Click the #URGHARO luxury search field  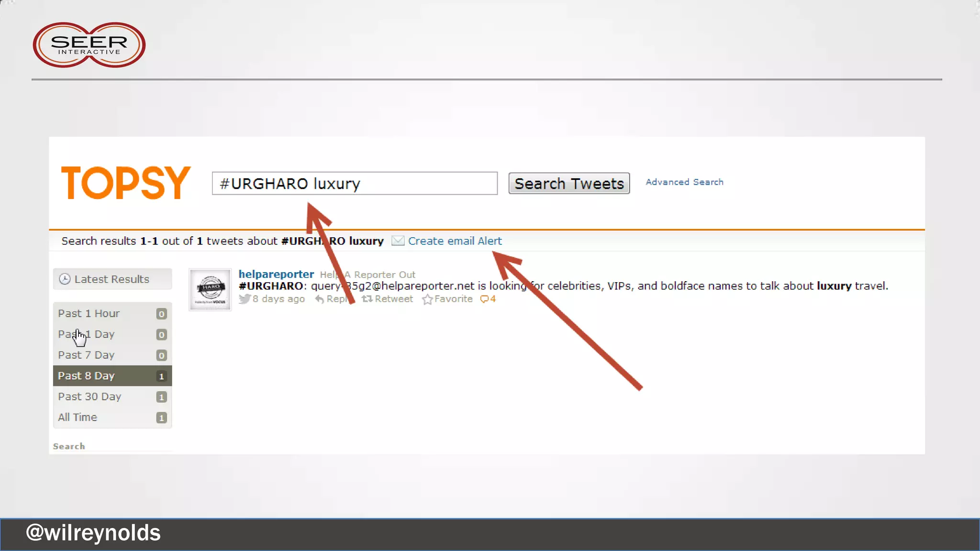click(354, 183)
